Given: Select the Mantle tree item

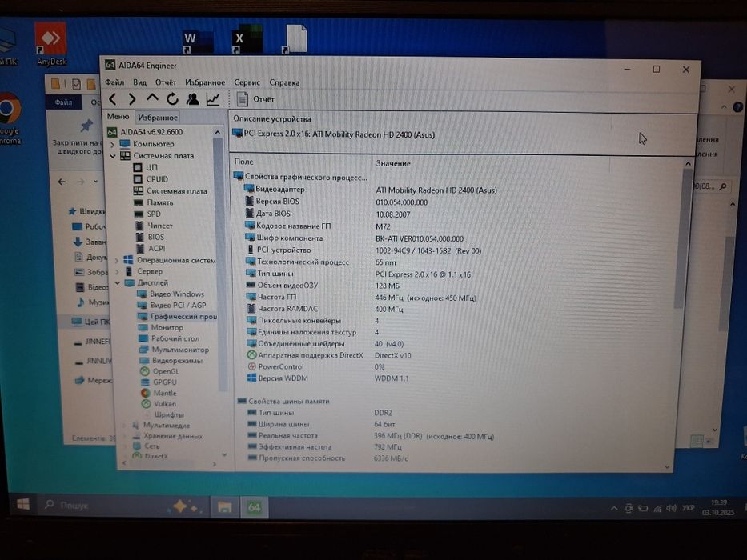Looking at the screenshot, I should [159, 393].
